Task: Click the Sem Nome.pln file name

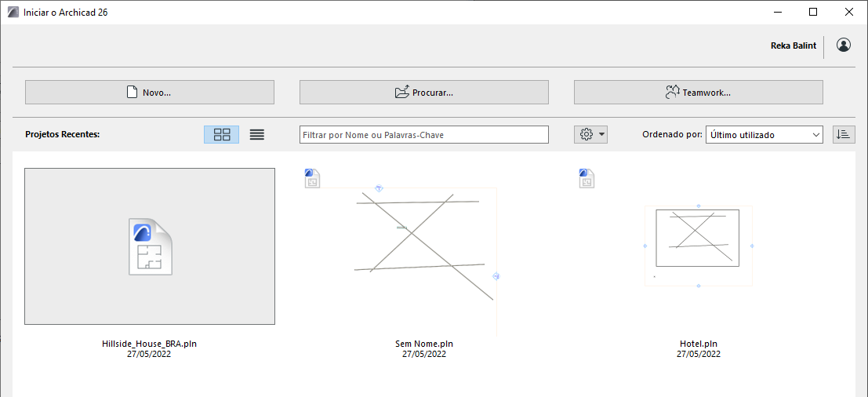Action: (424, 344)
